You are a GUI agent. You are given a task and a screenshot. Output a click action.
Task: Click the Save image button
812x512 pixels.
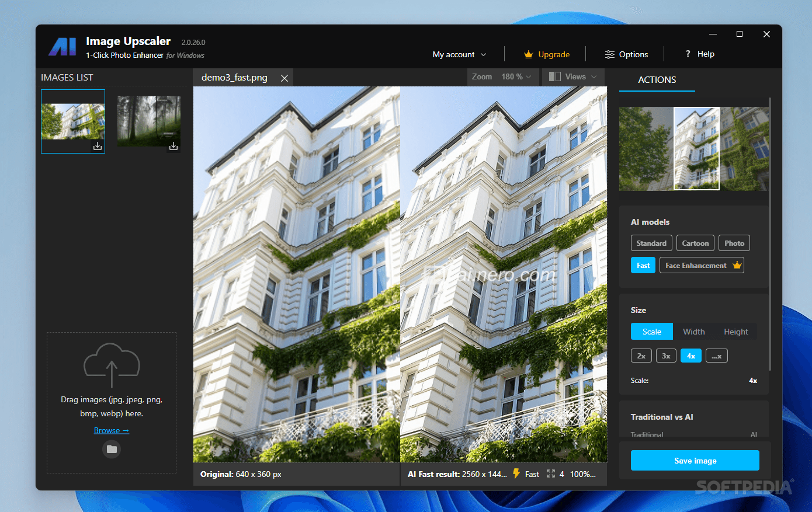pyautogui.click(x=695, y=460)
